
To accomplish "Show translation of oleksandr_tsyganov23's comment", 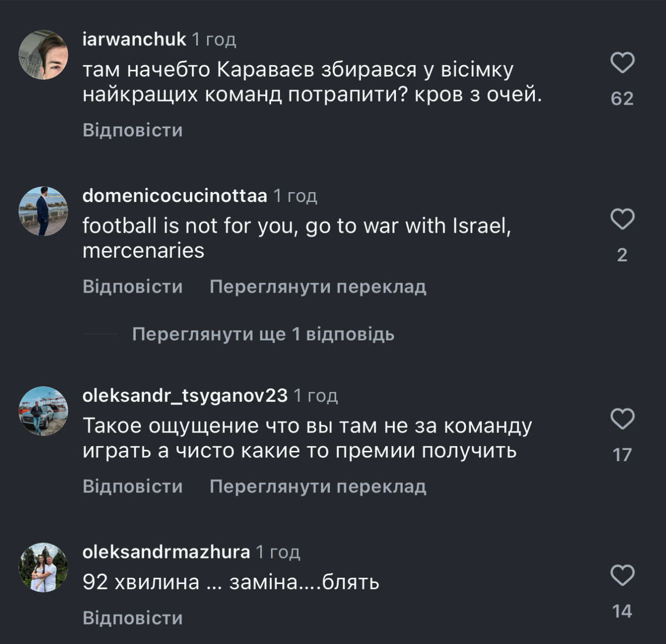I will (x=317, y=486).
